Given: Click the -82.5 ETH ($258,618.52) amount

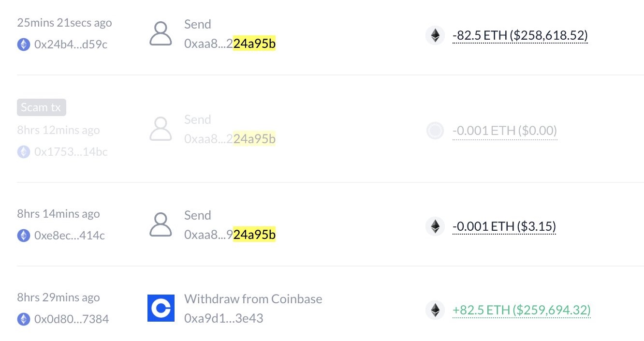Looking at the screenshot, I should coord(520,35).
